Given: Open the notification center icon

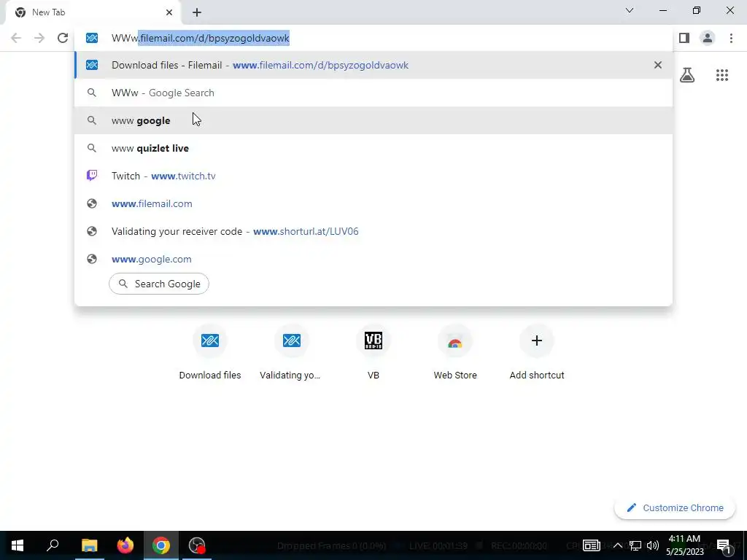Looking at the screenshot, I should (x=724, y=545).
